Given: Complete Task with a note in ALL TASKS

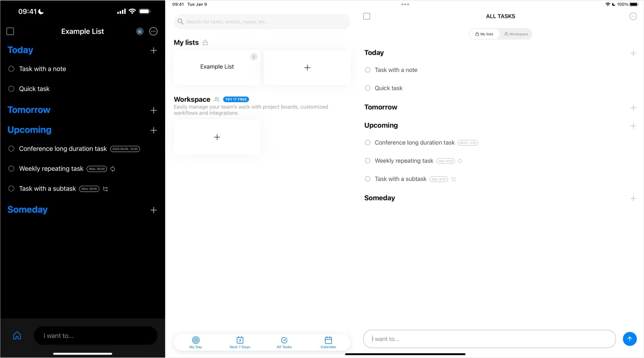Looking at the screenshot, I should tap(367, 70).
